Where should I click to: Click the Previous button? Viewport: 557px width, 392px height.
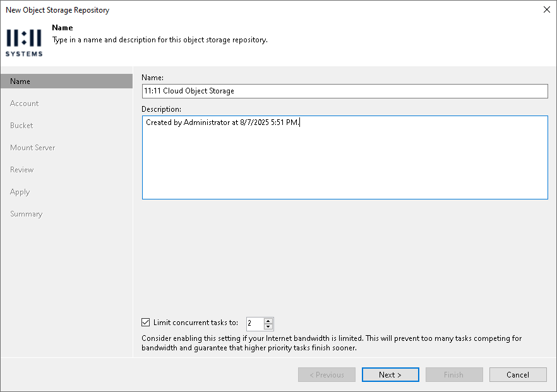click(327, 374)
